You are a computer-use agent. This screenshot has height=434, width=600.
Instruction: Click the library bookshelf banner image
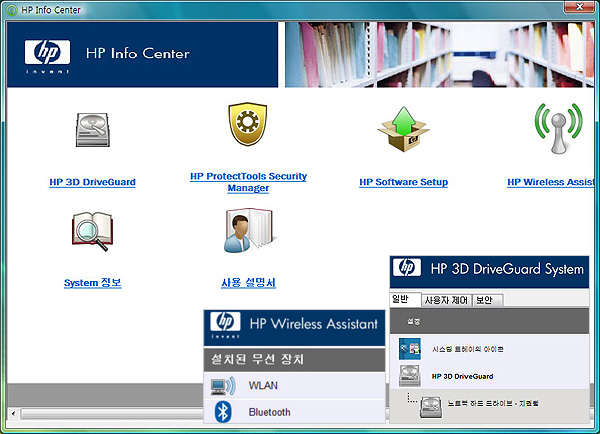pos(439,54)
